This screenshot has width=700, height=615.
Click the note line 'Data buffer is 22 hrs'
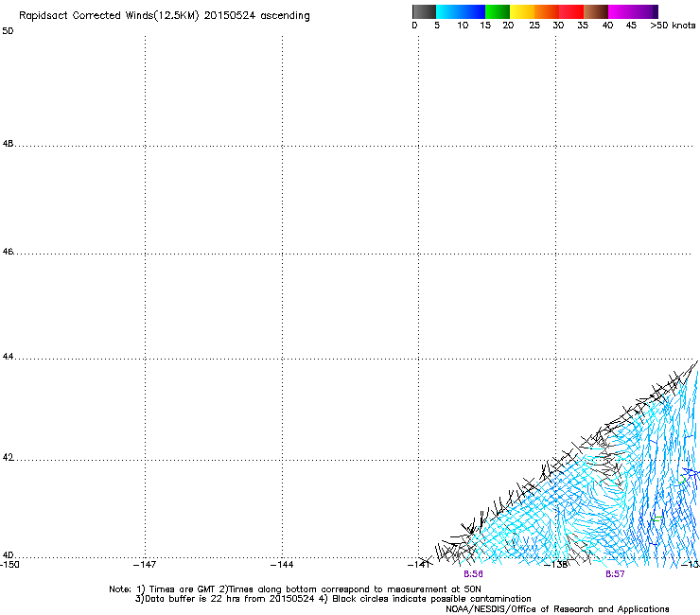[333, 599]
